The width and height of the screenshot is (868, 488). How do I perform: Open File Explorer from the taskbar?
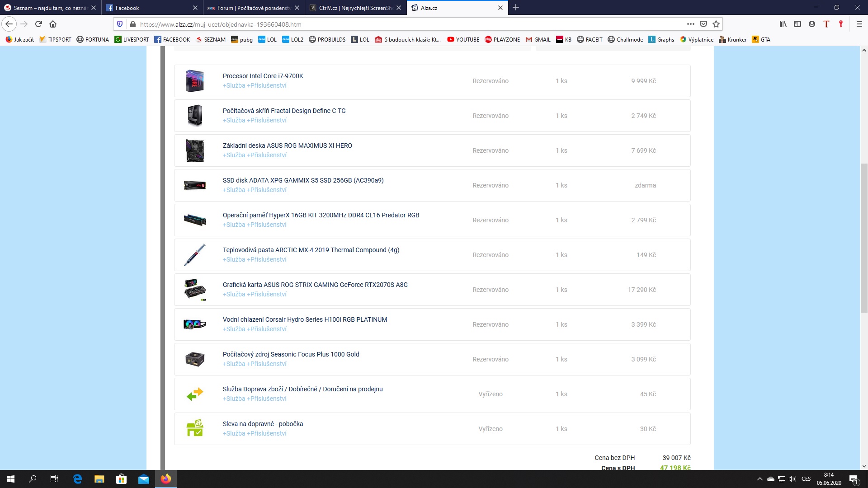99,479
